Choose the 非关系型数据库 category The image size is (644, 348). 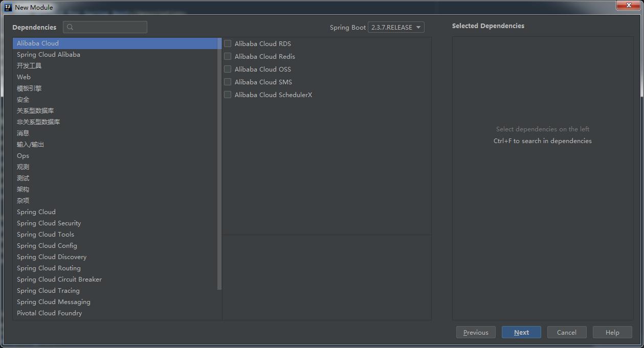[x=115, y=122]
